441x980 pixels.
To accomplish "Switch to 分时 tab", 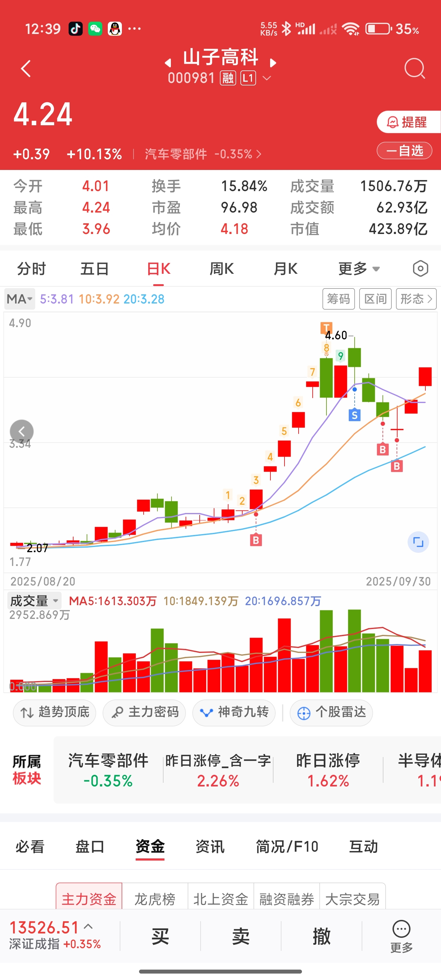I will [31, 269].
